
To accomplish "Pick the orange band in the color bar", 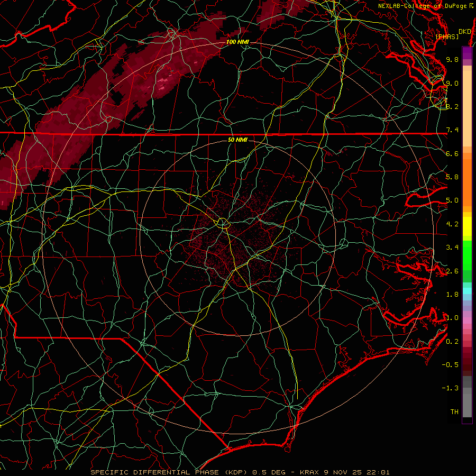I will click(x=467, y=182).
